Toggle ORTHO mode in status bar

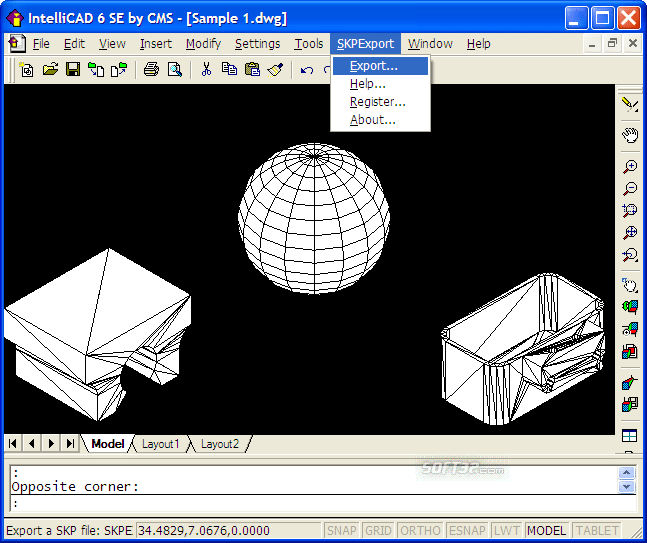point(420,530)
